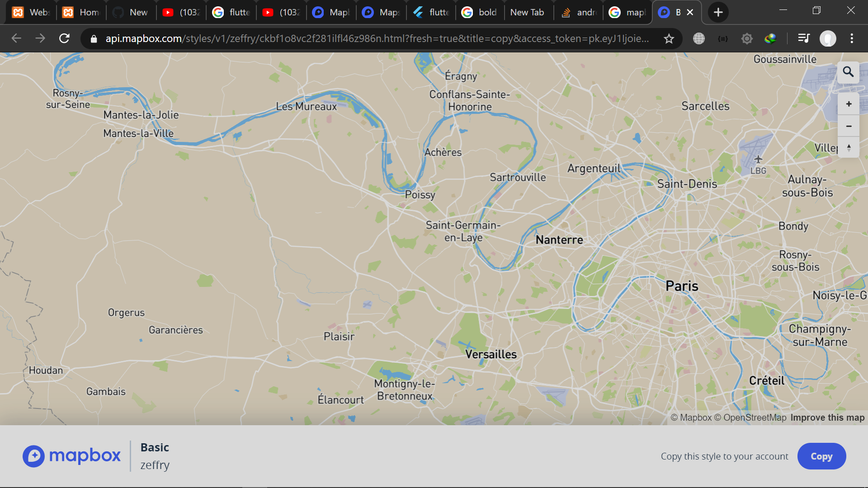The image size is (868, 488).
Task: Open the Chrome three-dot menu
Action: [x=852, y=39]
